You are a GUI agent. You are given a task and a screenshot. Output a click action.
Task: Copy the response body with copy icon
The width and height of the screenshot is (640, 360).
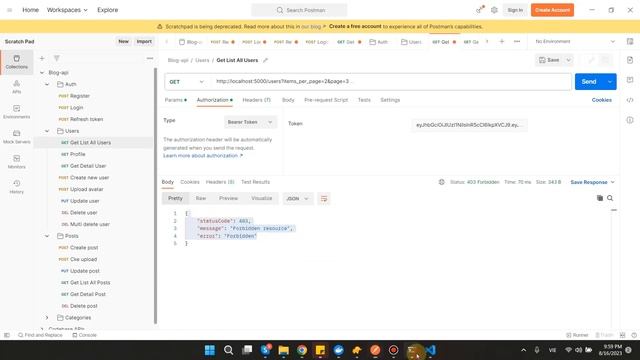click(x=600, y=198)
